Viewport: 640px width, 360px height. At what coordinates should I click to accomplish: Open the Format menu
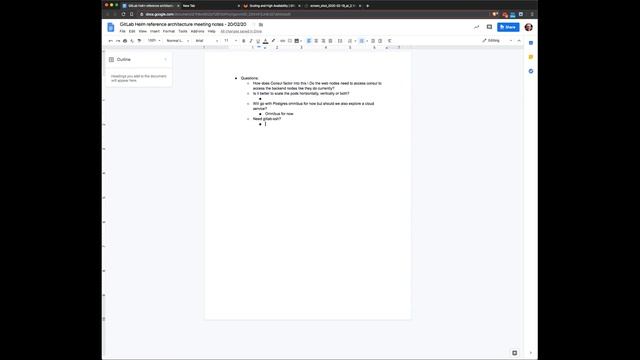point(169,31)
